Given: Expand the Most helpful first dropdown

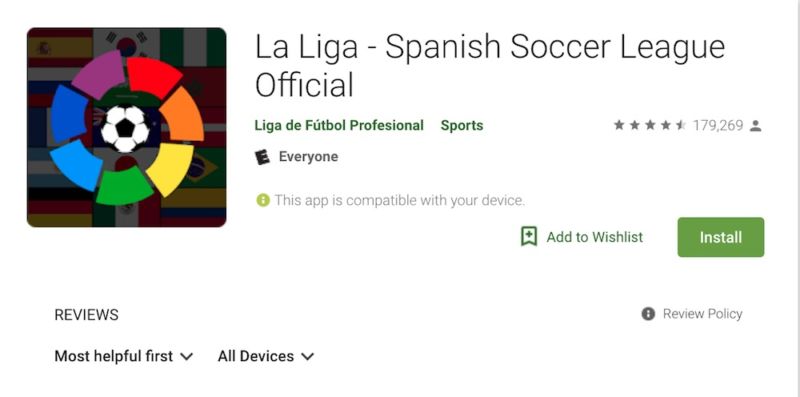Looking at the screenshot, I should [x=124, y=356].
